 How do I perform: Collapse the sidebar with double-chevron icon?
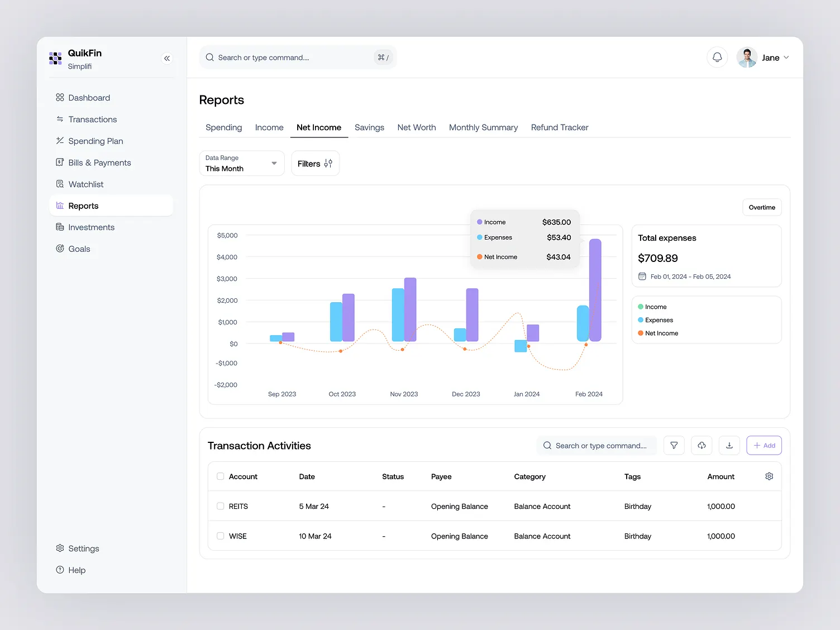pyautogui.click(x=167, y=58)
